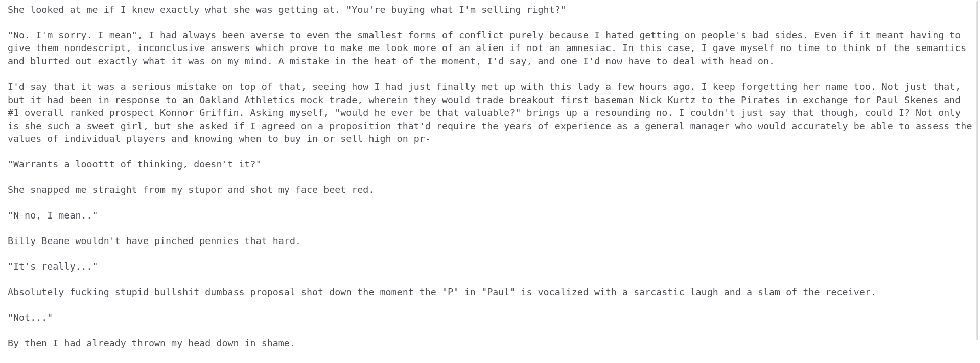Click the "Warrants a looottt of thinking" line
The image size is (980, 363).
(x=134, y=164)
